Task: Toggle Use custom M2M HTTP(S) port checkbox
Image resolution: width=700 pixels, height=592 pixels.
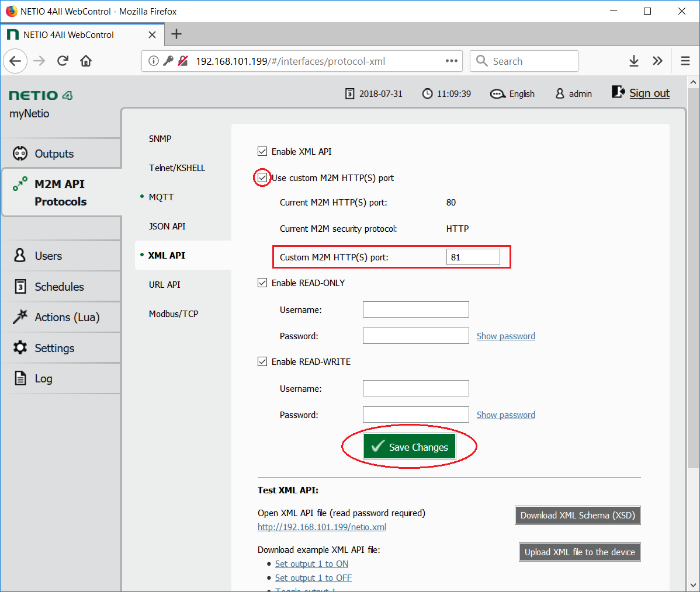Action: [262, 178]
